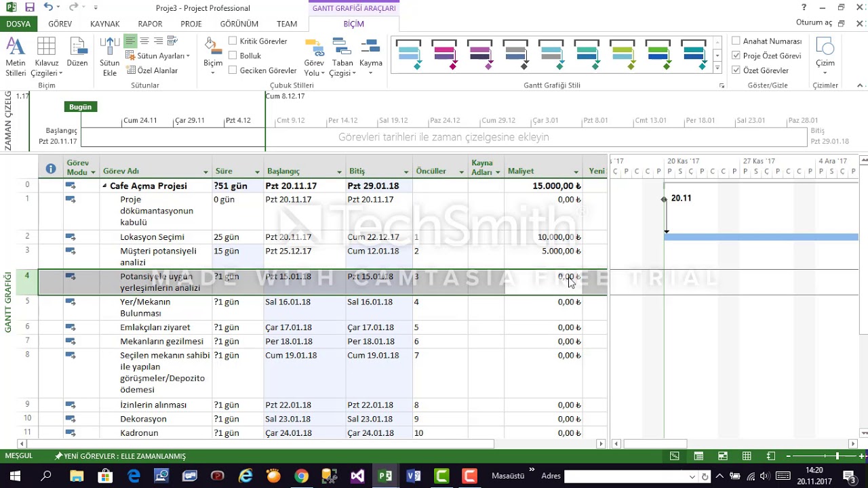Save the project with the floppy icon
Image resolution: width=868 pixels, height=488 pixels.
tap(30, 7)
